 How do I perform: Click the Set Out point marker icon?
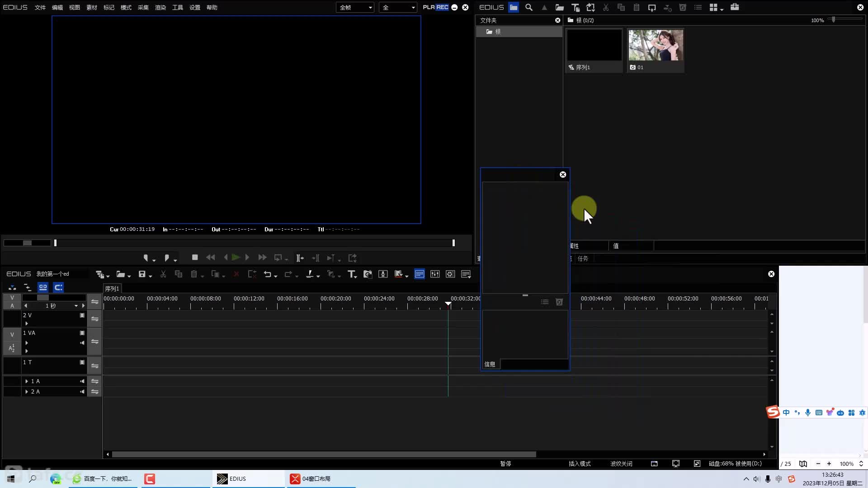click(167, 258)
